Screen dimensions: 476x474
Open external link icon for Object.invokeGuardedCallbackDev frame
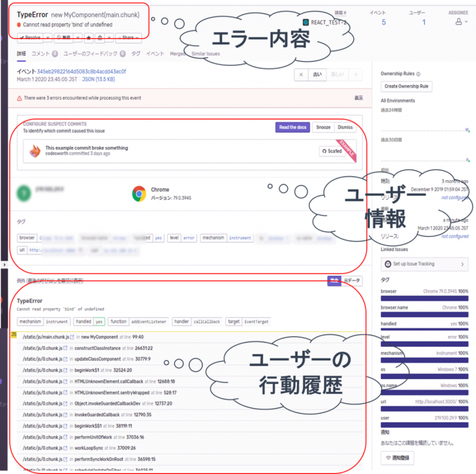[x=65, y=404]
